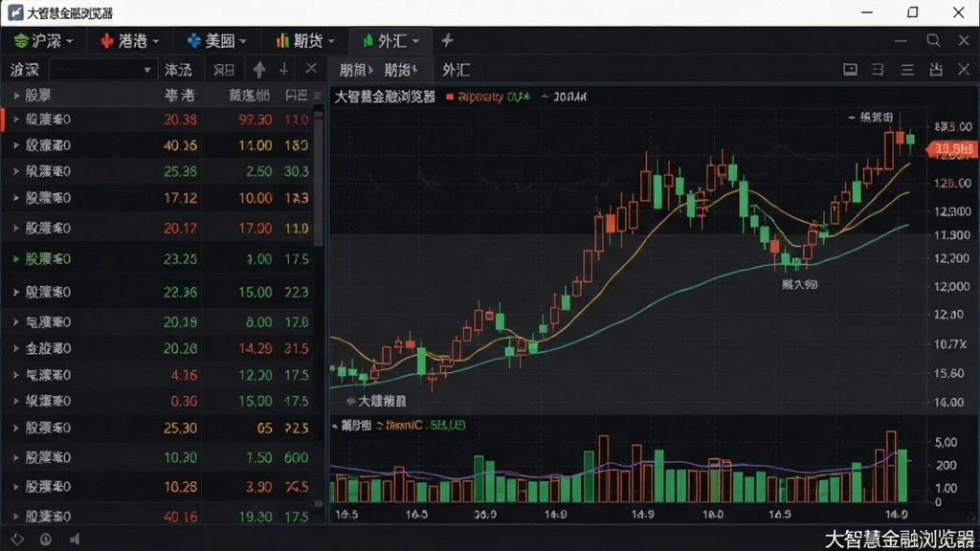Image resolution: width=980 pixels, height=551 pixels.
Task: Open the 期货 tab dropdown arrow
Action: point(331,41)
